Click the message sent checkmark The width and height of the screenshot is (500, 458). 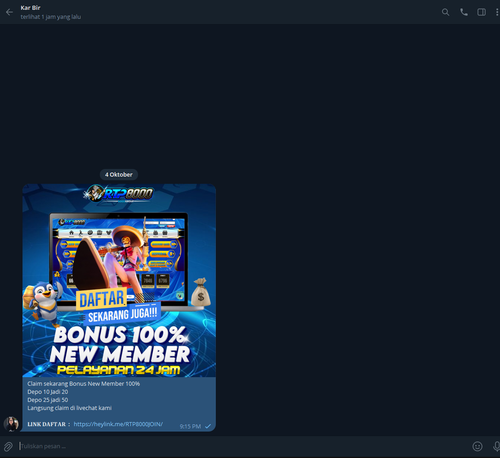(x=208, y=426)
